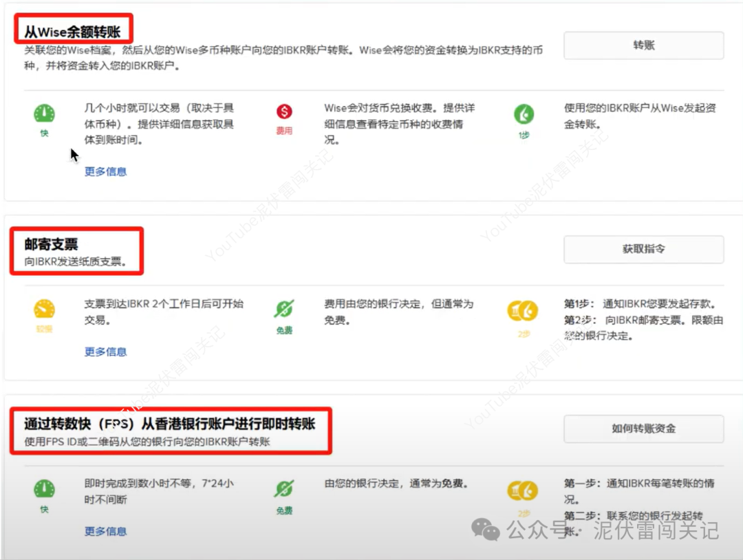Viewport: 743px width, 560px height.
Task: Open 更多信息 link in the FPS section
Action: click(105, 530)
